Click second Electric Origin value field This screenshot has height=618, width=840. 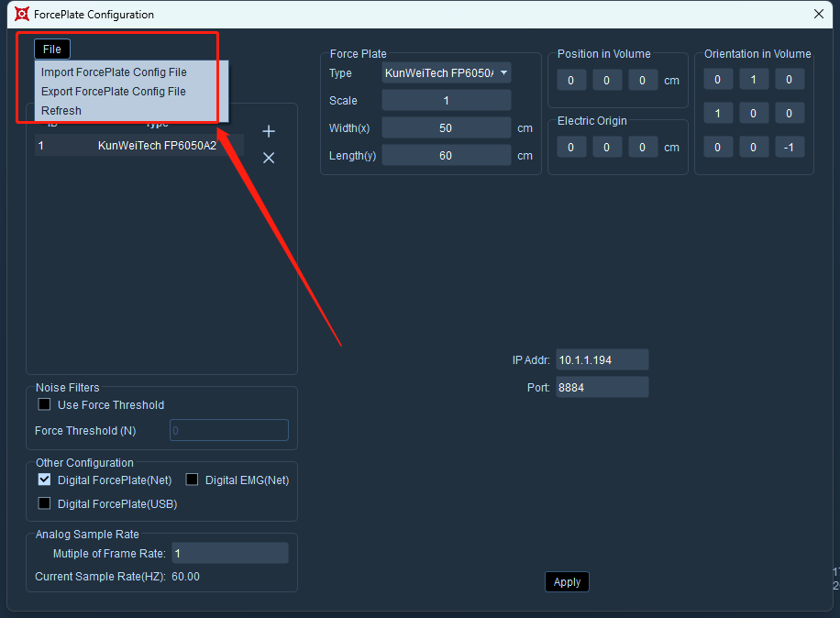click(607, 148)
